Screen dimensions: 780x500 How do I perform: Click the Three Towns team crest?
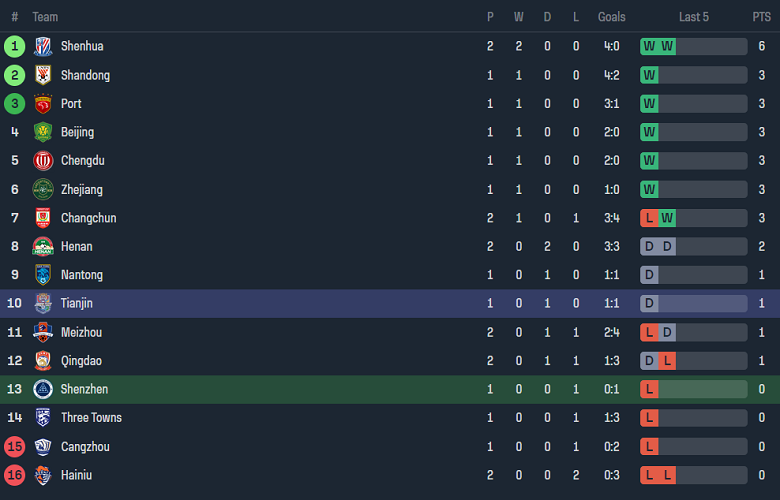43,418
